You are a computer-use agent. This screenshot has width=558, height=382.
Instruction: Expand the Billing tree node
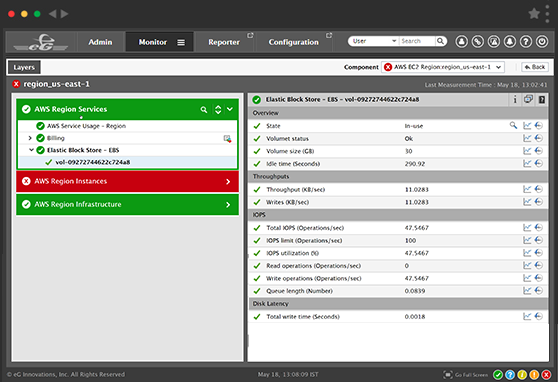click(x=30, y=138)
